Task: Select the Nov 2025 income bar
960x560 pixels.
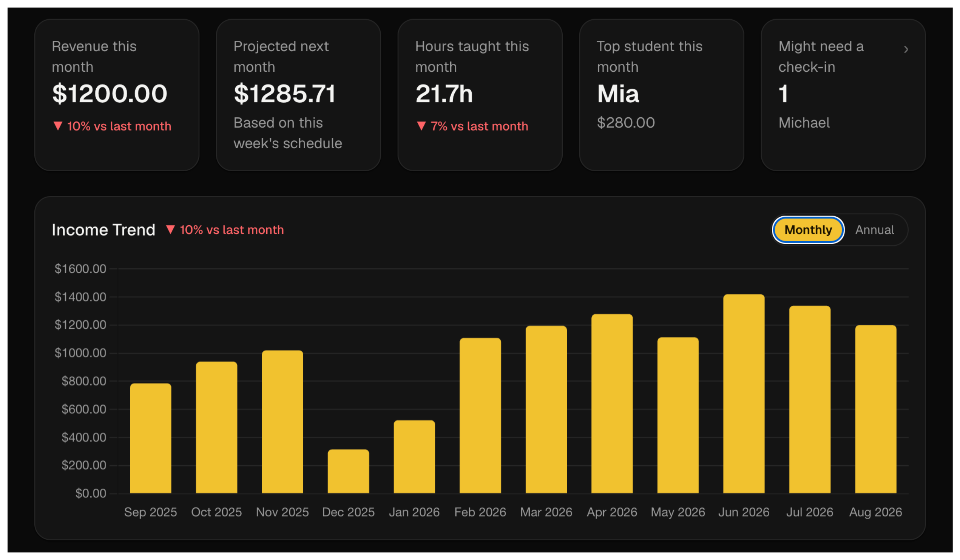Action: 282,422
